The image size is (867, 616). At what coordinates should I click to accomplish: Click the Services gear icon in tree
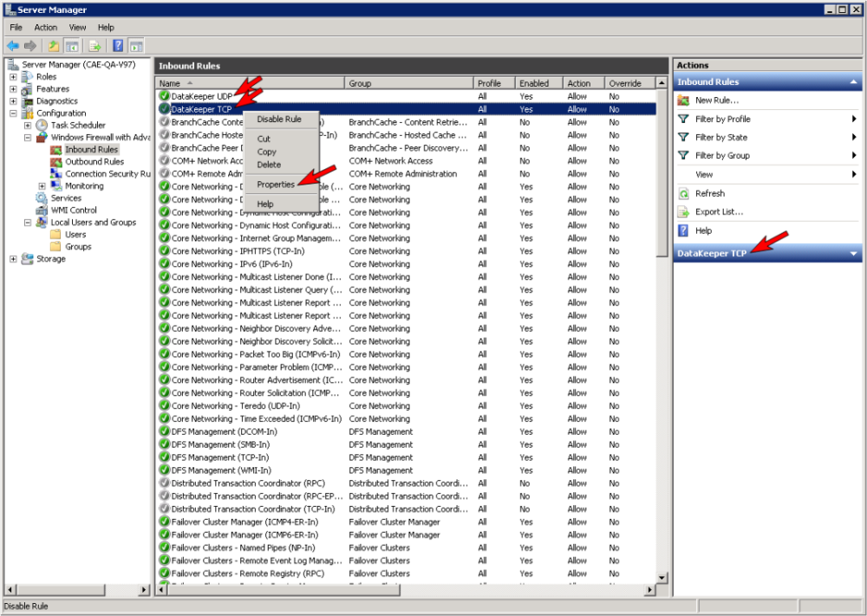click(42, 198)
